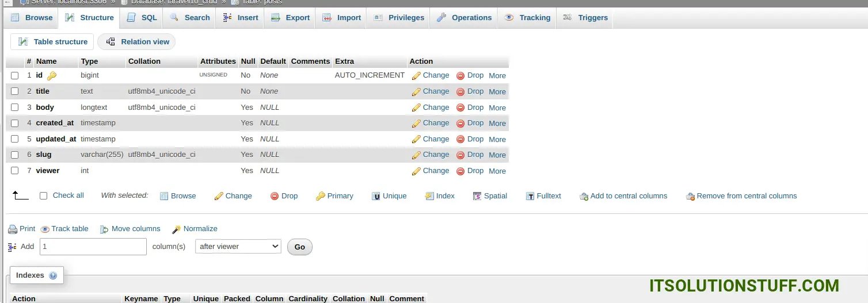Click the Primary key icon in bulk actions
This screenshot has height=303, width=868.
pyautogui.click(x=321, y=196)
